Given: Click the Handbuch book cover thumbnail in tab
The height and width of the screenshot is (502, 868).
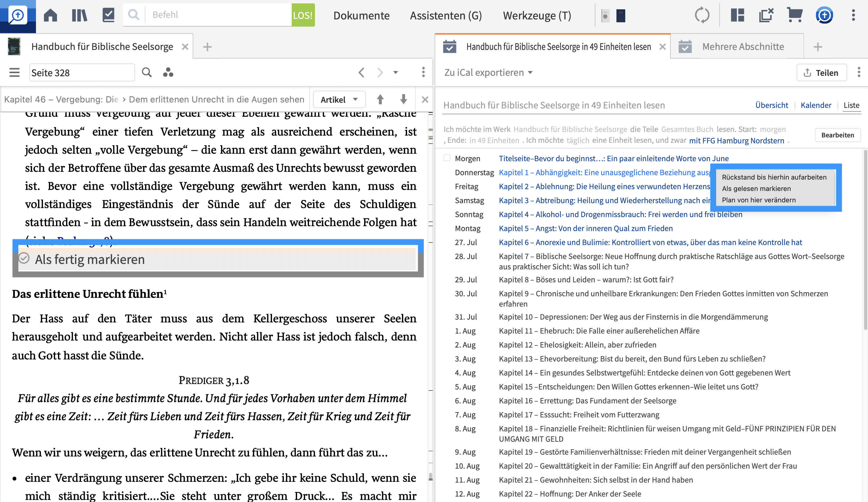Looking at the screenshot, I should 14,47.
